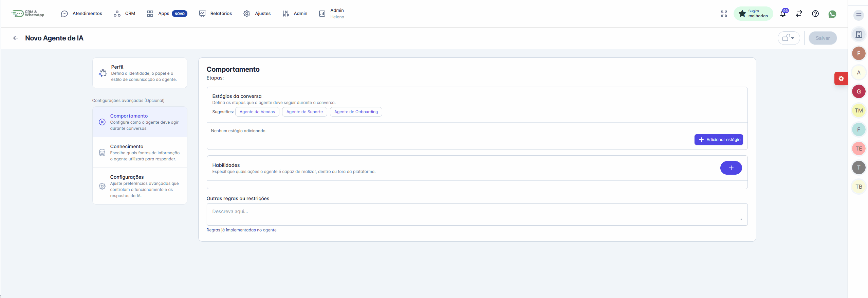This screenshot has height=298, width=868.
Task: Click the swap arrows icon
Action: click(799, 14)
